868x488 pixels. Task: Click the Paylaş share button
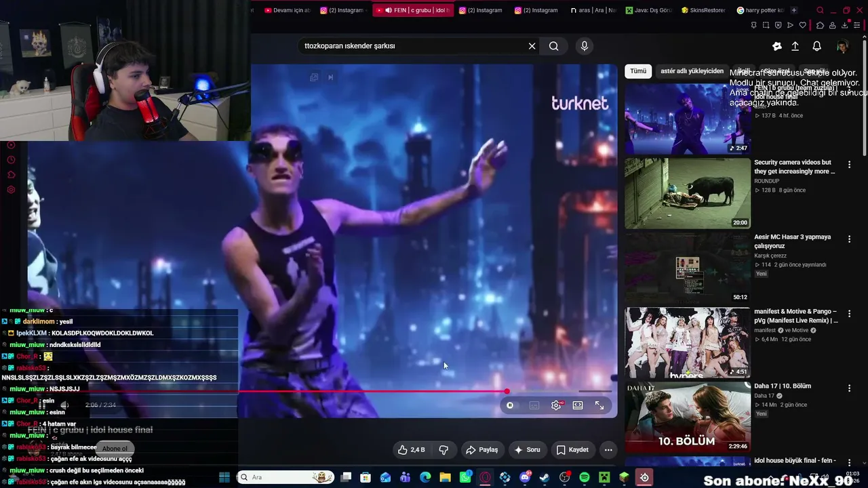coord(481,450)
